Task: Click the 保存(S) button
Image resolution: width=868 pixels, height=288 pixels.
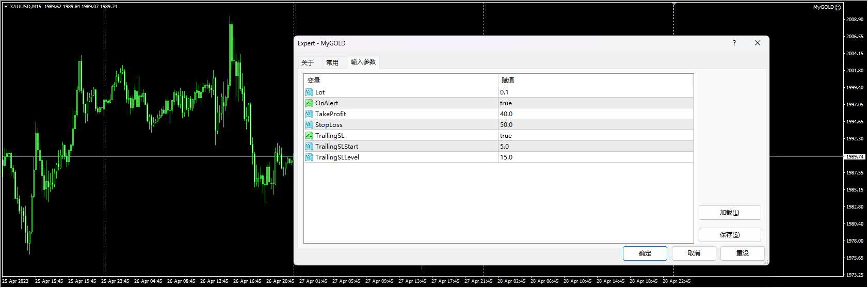Action: [x=729, y=235]
